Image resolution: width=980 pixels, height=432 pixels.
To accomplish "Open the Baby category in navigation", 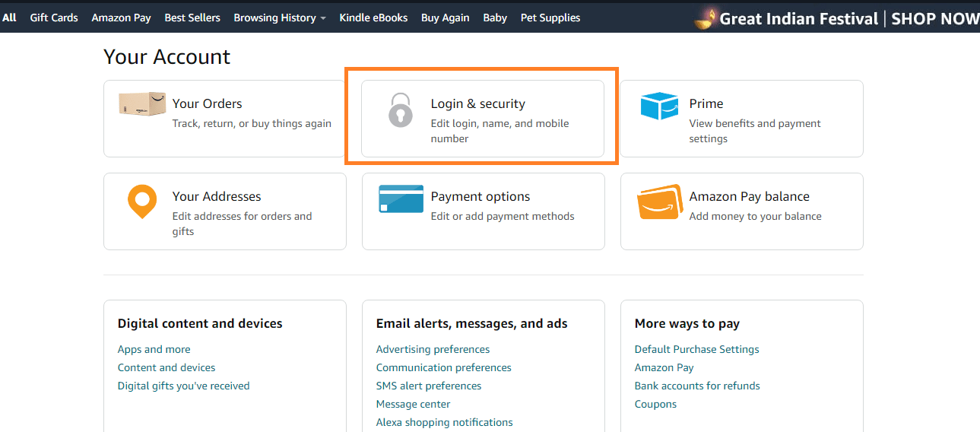I will point(495,17).
